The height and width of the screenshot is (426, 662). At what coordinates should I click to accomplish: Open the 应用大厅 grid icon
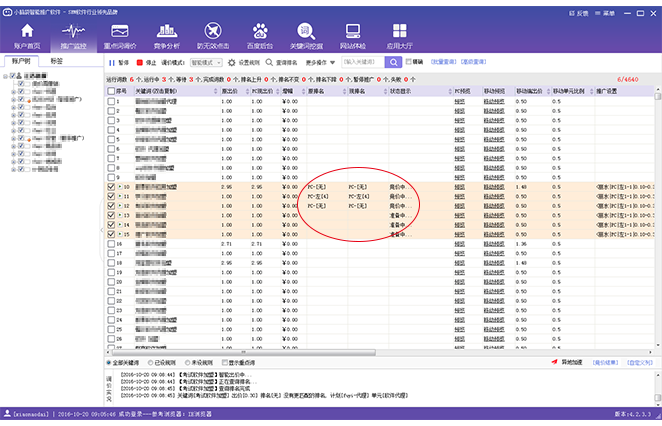401,36
